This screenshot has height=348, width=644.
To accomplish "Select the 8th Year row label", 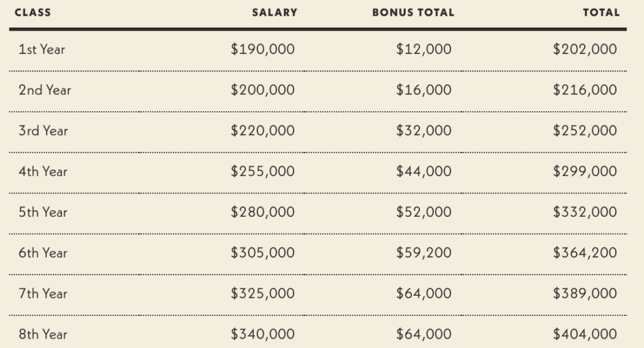I will pyautogui.click(x=43, y=334).
